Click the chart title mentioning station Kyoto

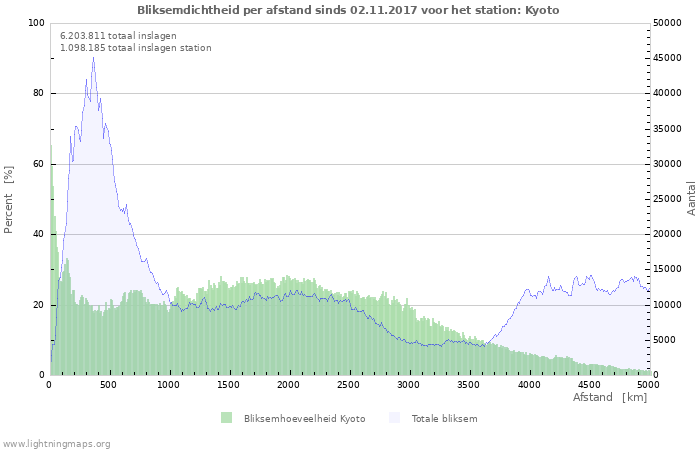click(348, 10)
